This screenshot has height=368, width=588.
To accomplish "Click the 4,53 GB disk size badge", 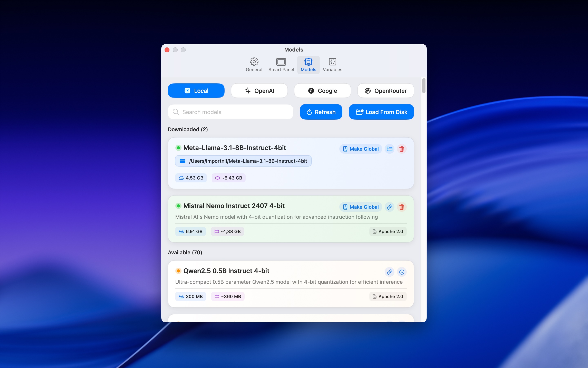I will [191, 178].
